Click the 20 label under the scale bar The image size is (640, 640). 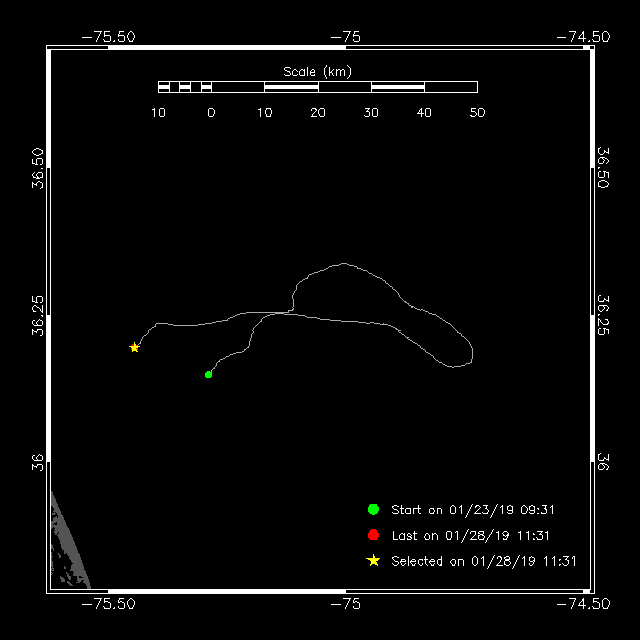318,112
